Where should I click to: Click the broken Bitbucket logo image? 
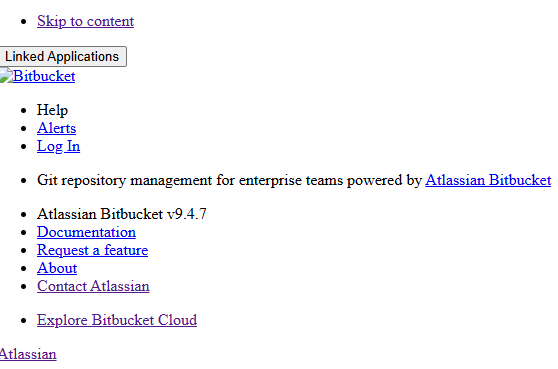pyautogui.click(x=6, y=76)
